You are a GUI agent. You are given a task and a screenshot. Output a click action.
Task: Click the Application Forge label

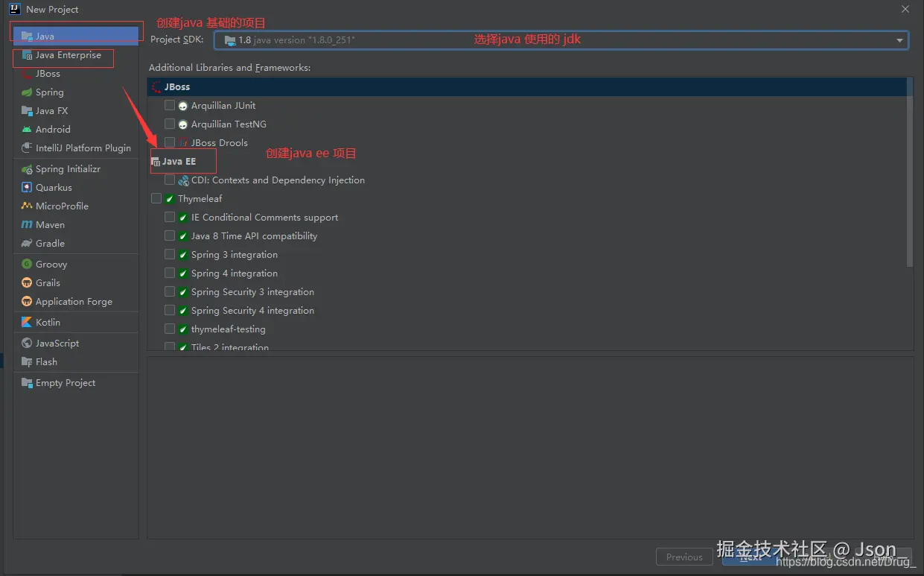coord(74,302)
